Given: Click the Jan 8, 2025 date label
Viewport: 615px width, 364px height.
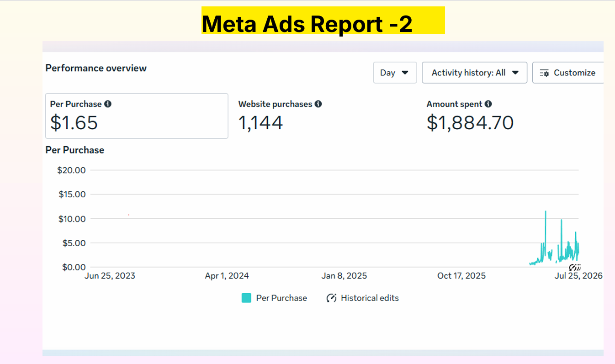Looking at the screenshot, I should (x=344, y=276).
